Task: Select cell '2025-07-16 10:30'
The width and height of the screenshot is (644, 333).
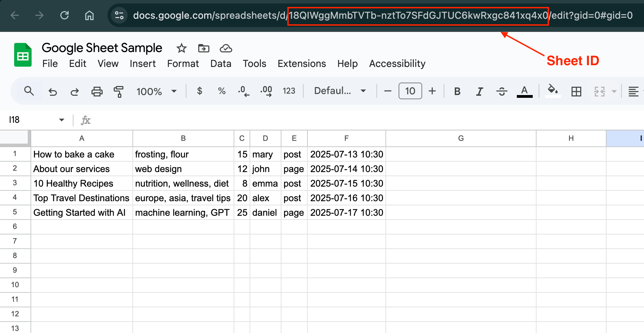Action: [347, 198]
